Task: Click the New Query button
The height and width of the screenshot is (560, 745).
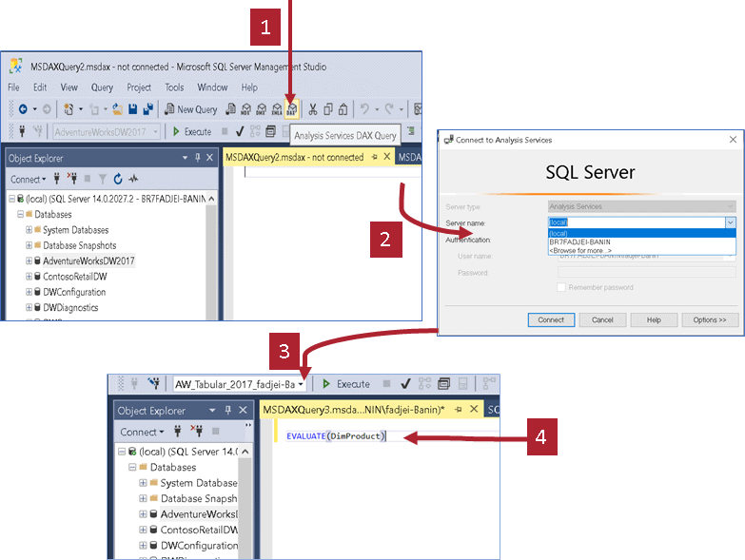Action: click(x=191, y=109)
